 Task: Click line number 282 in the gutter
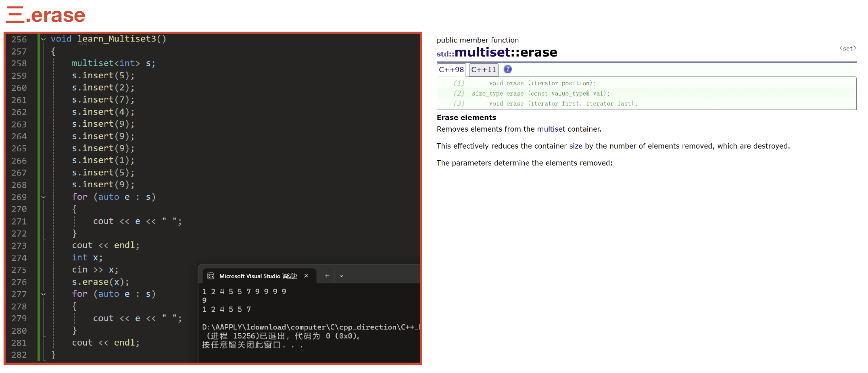click(19, 355)
